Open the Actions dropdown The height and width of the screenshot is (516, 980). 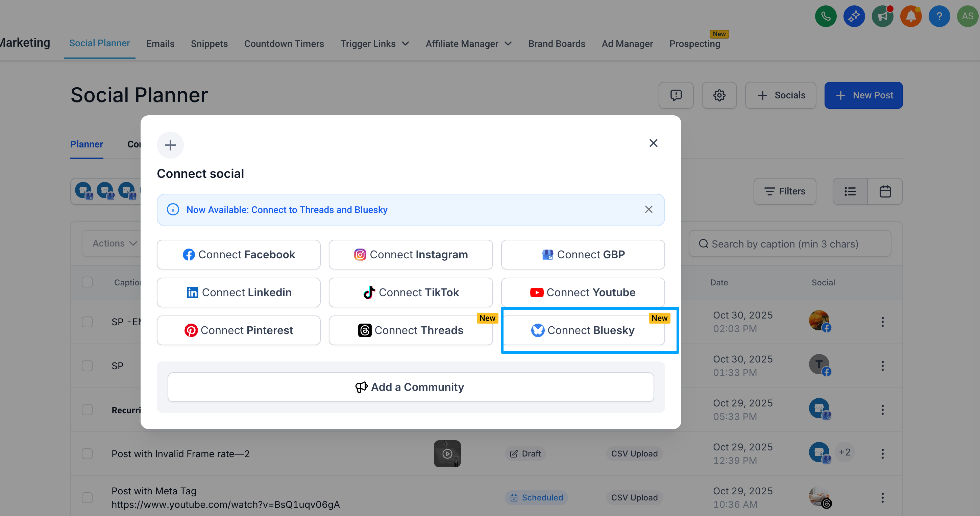[x=114, y=243]
